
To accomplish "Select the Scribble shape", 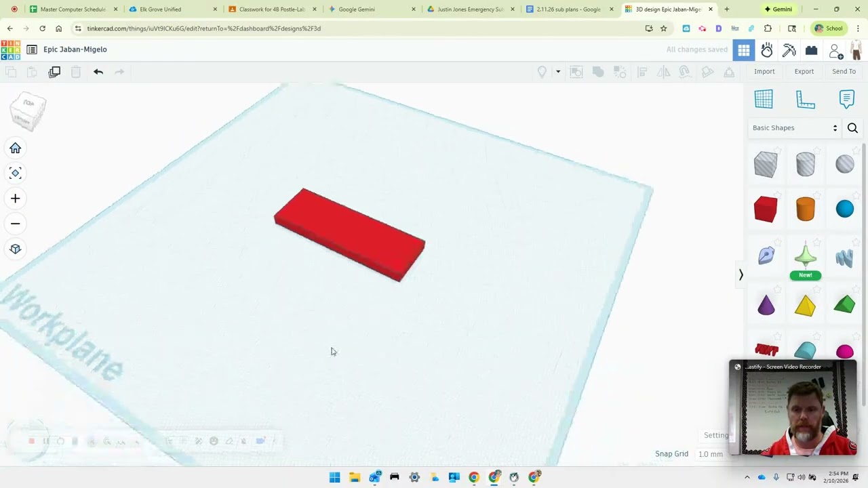I will 766,256.
